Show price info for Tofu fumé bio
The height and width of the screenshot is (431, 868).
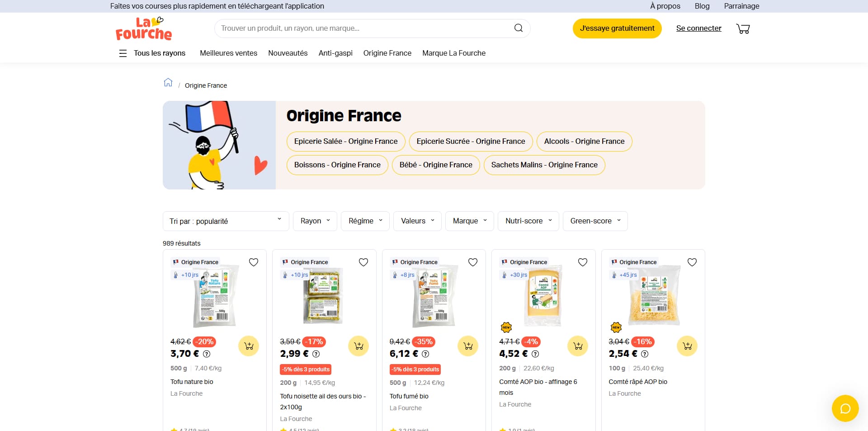click(x=425, y=354)
